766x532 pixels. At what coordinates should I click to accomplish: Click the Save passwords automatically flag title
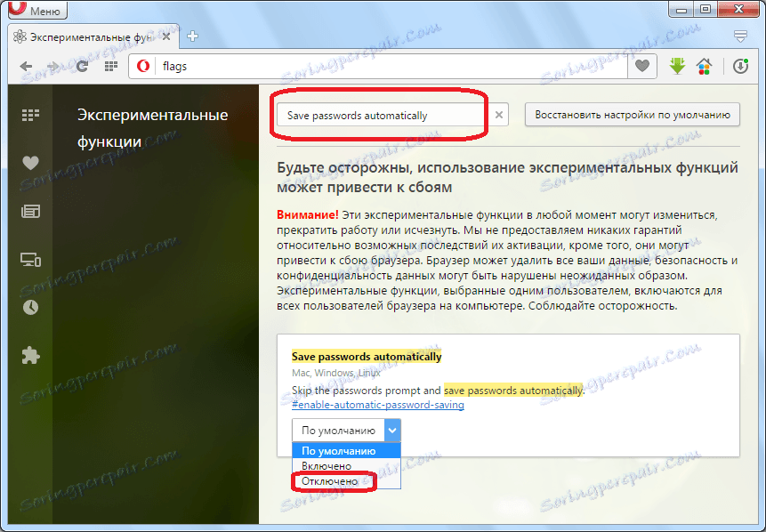point(367,357)
